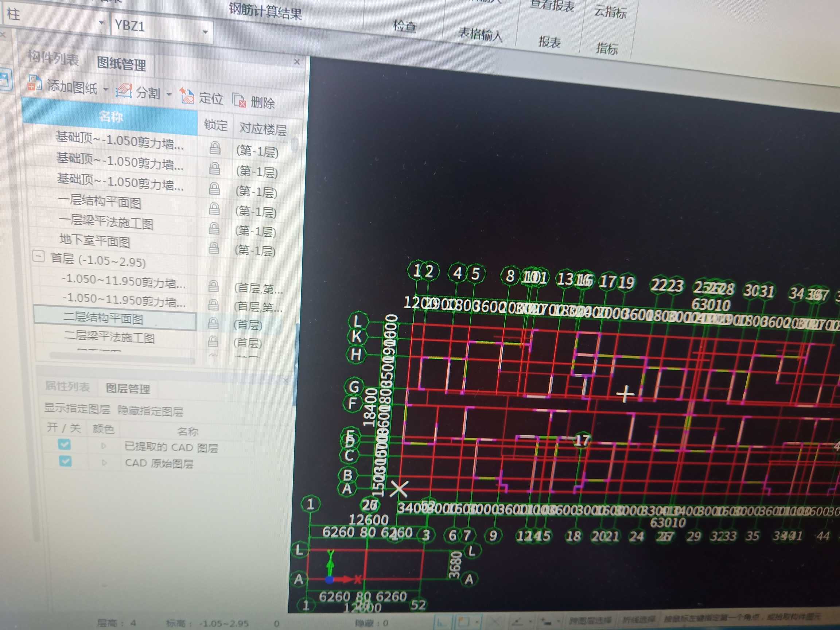
Task: Click axis bubble 17 inside the drawing
Action: tap(582, 440)
